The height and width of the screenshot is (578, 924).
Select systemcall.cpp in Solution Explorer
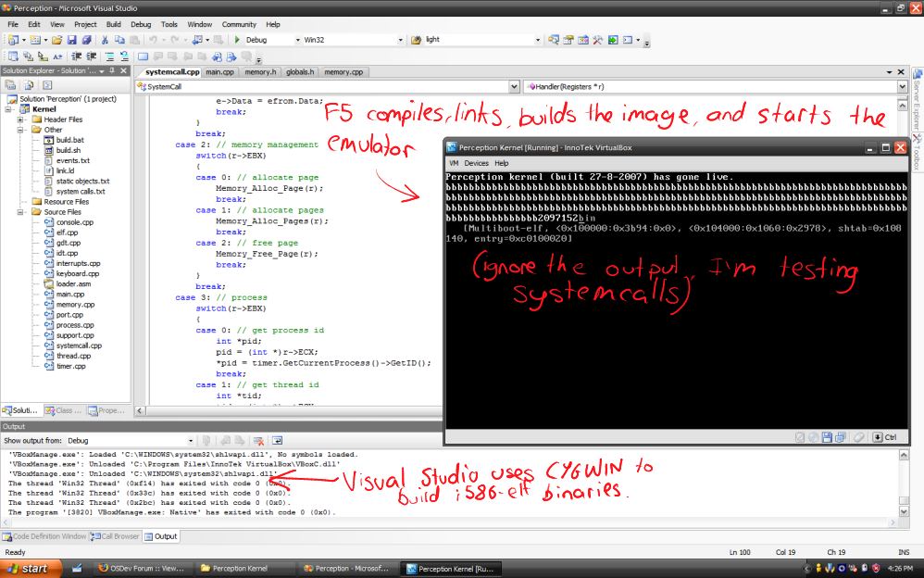coord(79,346)
